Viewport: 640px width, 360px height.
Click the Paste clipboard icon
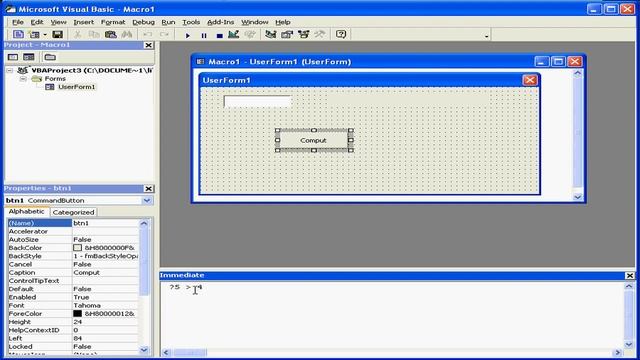[111, 35]
